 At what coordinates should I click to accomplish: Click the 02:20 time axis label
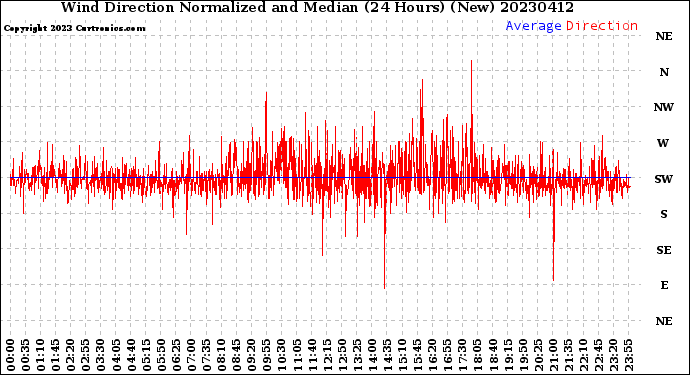71,355
